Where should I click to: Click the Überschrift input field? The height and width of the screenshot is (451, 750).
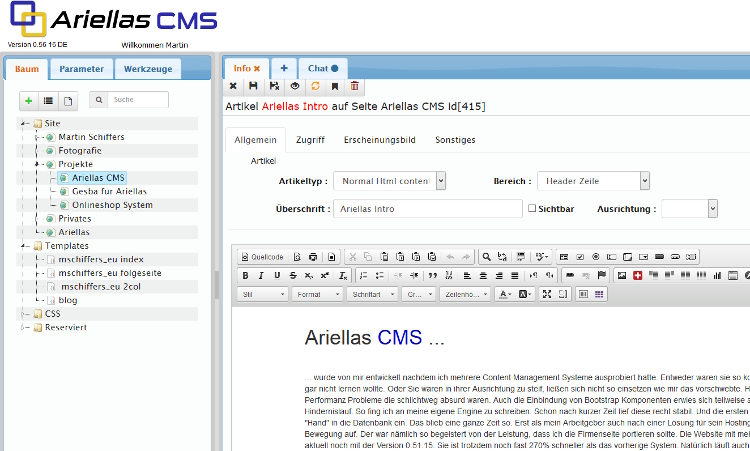tap(428, 209)
